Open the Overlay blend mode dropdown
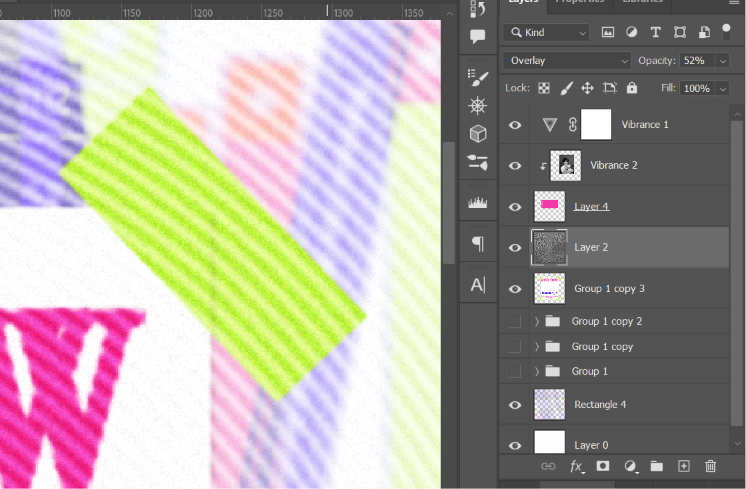 coord(567,60)
